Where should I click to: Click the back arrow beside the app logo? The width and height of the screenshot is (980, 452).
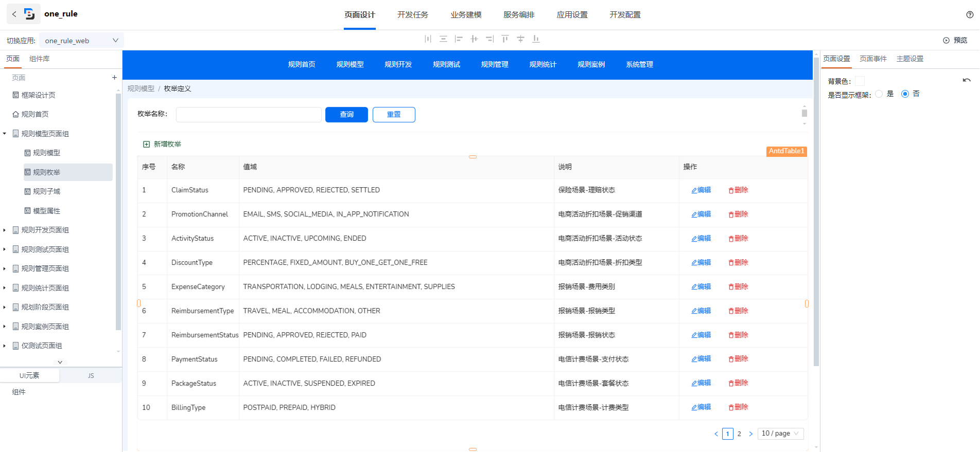[x=14, y=14]
